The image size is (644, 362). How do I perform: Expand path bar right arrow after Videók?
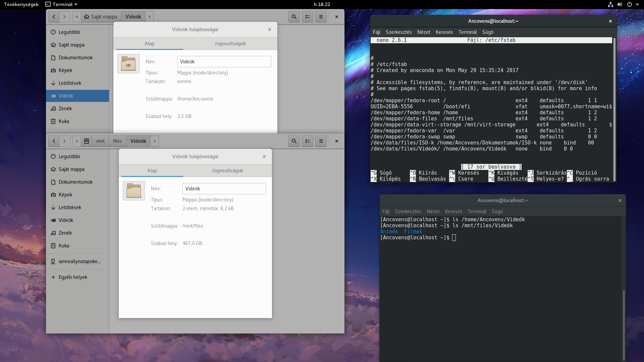tap(150, 17)
